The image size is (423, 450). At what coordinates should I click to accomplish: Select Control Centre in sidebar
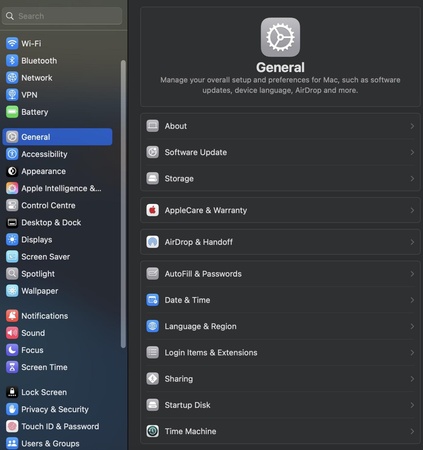57,205
